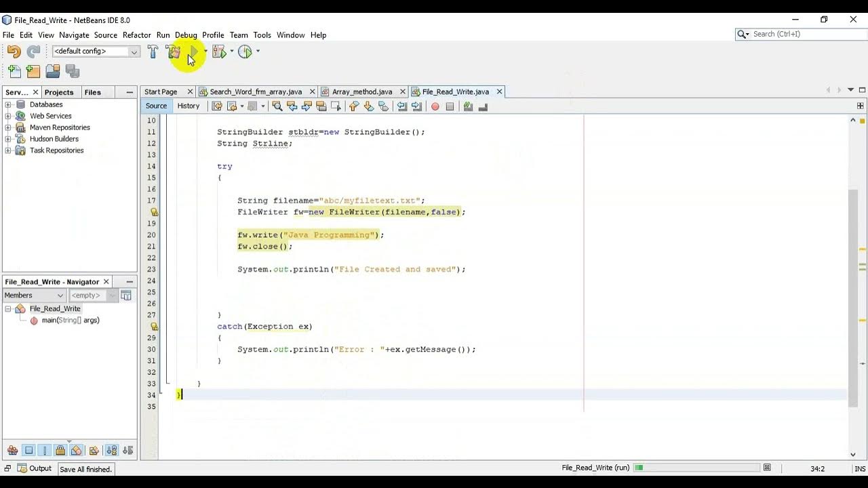This screenshot has height=488, width=868.
Task: Click the Navigator javadoc window icon
Action: (126, 295)
